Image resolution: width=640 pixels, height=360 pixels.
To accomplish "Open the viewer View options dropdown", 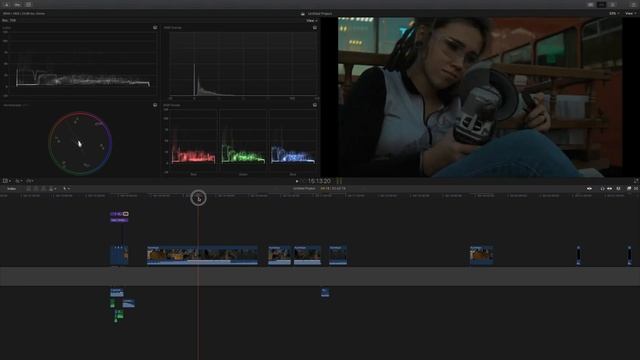I will pyautogui.click(x=631, y=13).
